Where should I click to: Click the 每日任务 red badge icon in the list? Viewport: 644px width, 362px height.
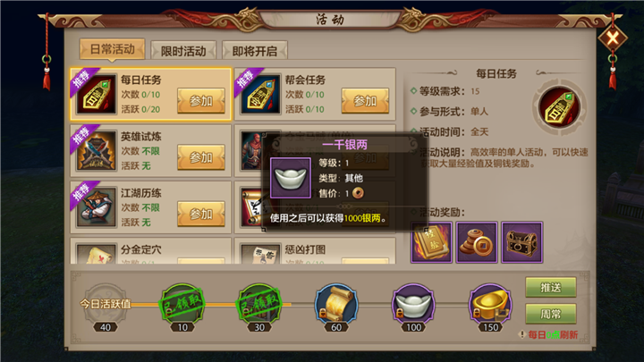(97, 95)
